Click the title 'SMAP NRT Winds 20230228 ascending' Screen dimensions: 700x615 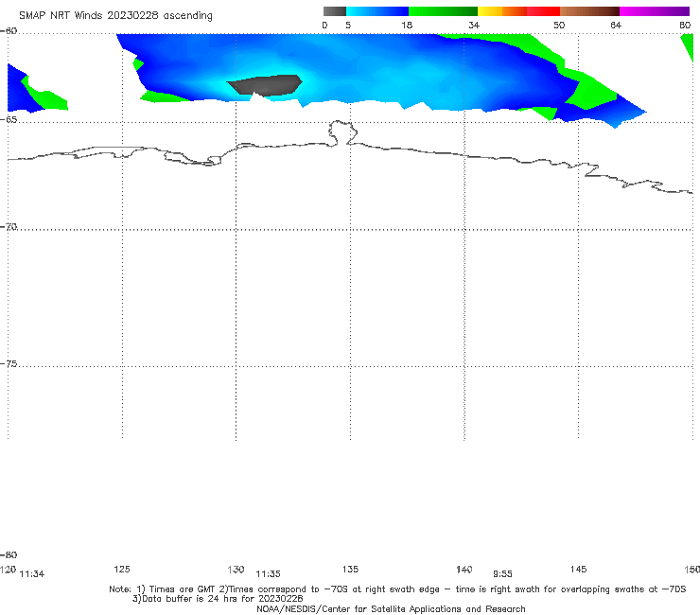coord(115,15)
